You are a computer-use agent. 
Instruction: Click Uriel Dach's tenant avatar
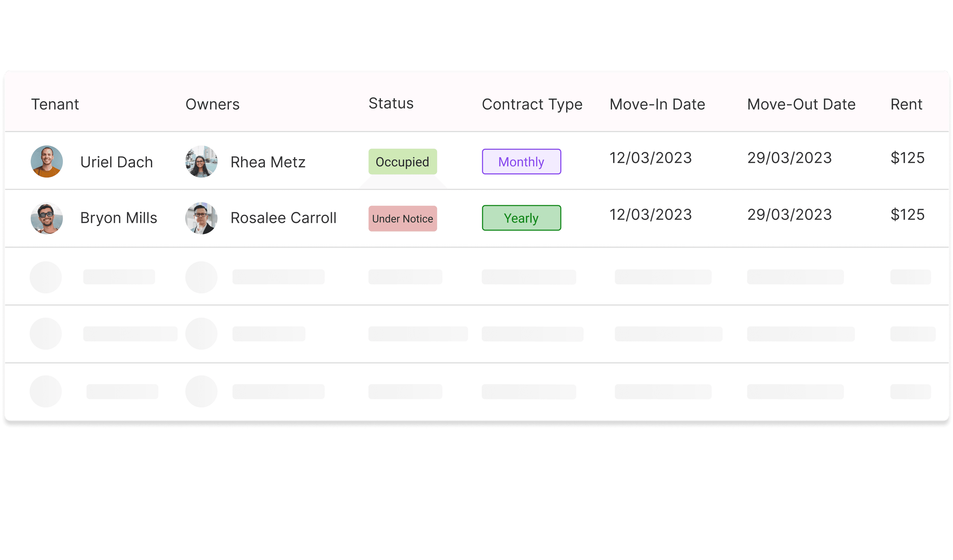[46, 162]
